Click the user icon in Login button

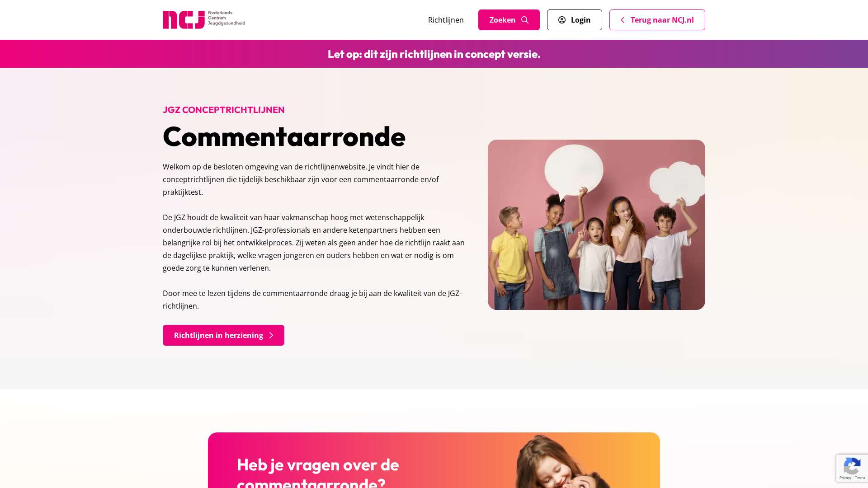pyautogui.click(x=562, y=20)
